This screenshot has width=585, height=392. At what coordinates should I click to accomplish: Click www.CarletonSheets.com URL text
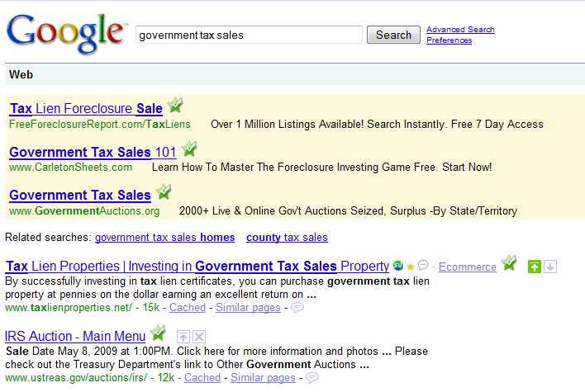tap(70, 167)
